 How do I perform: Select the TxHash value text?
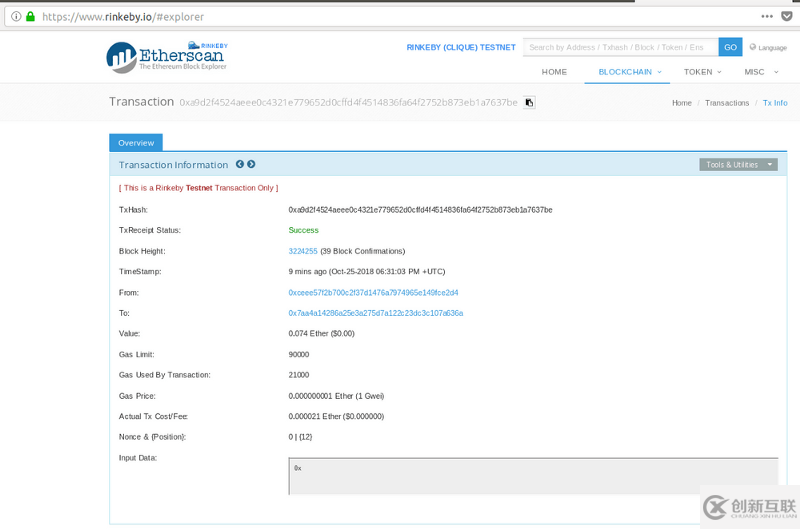point(420,210)
